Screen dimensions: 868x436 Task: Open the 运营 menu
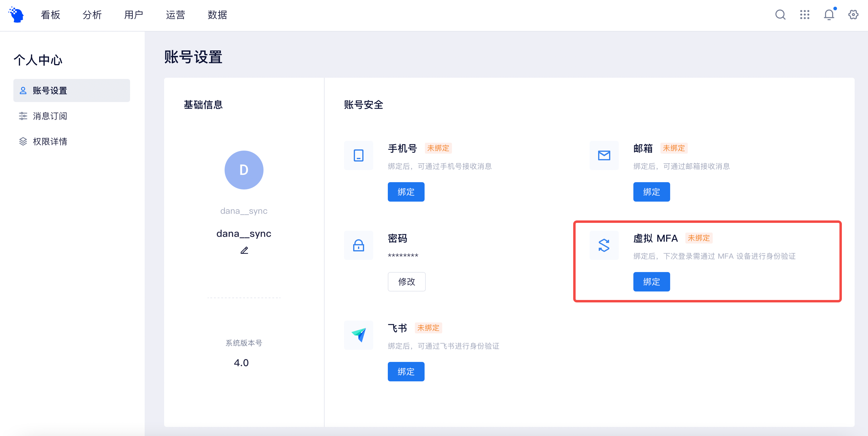coord(176,15)
